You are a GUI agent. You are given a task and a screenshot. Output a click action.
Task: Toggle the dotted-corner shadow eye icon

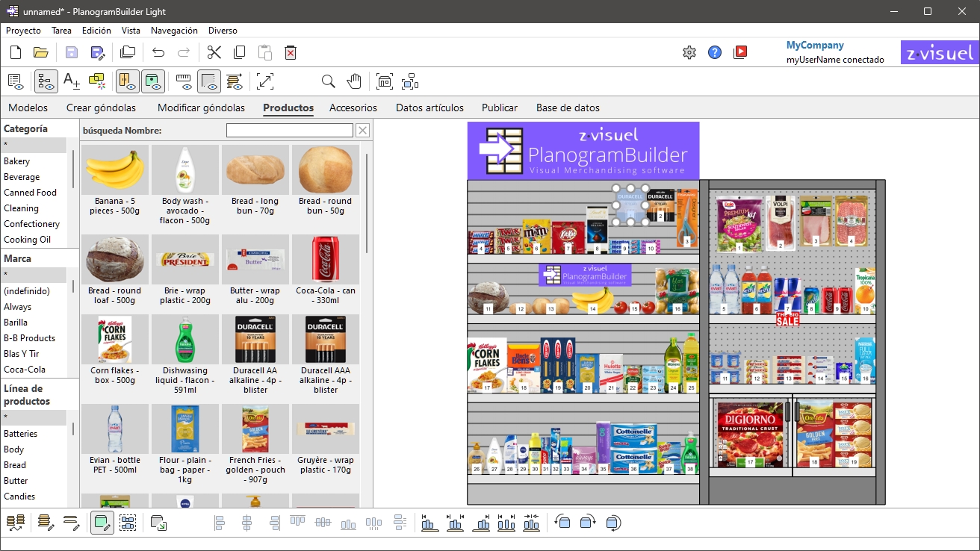[209, 81]
